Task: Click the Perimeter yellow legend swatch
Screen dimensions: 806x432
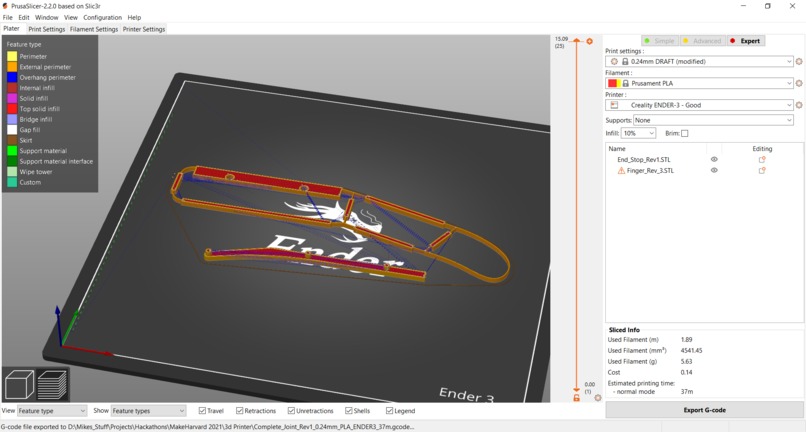Action: (12, 56)
